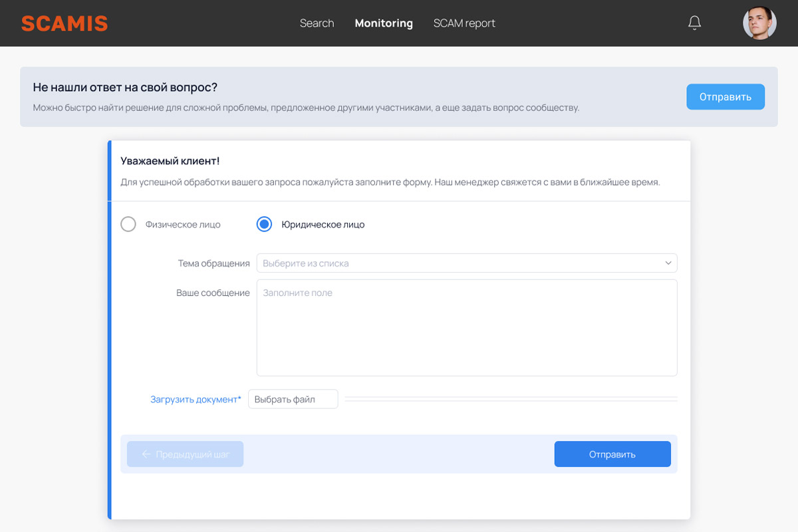Switch to the Monitoring tab
798x532 pixels.
click(384, 23)
